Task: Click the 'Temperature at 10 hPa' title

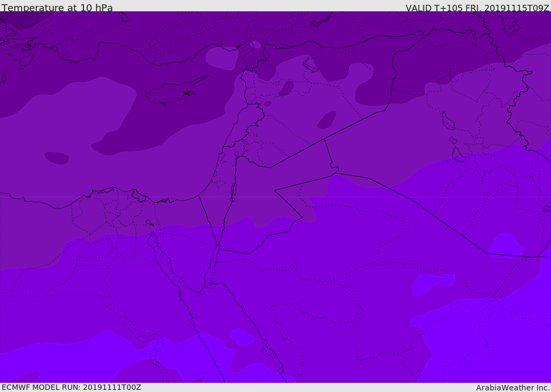Action: point(57,8)
